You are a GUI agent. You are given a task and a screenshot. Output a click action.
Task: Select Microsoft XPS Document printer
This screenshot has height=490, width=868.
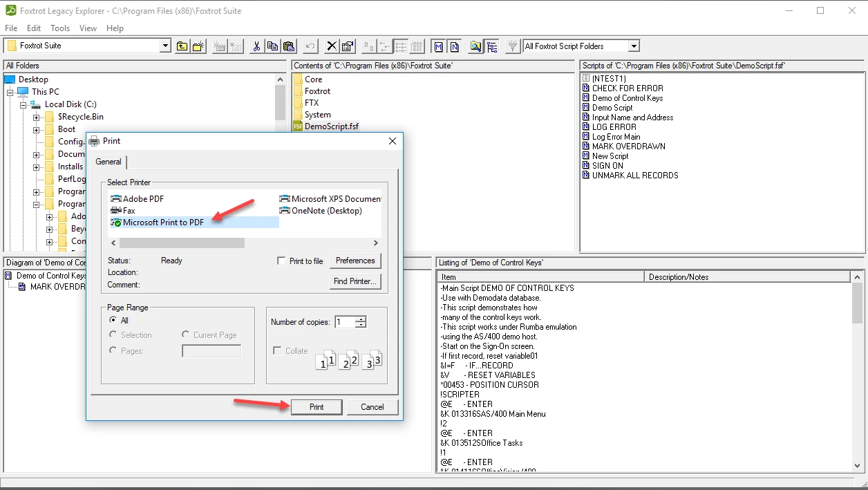click(330, 199)
